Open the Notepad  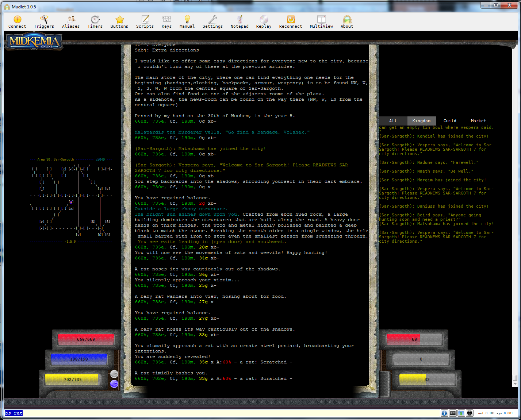240,22
